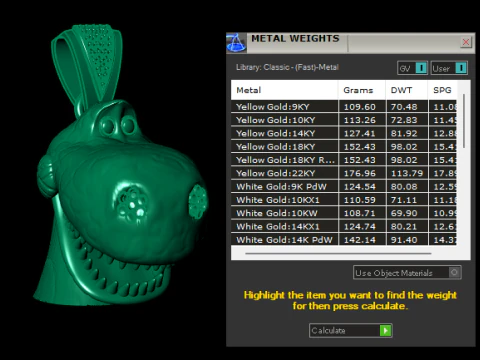This screenshot has height=360, width=480.
Task: Select the White Gold:10KW row
Action: point(344,213)
